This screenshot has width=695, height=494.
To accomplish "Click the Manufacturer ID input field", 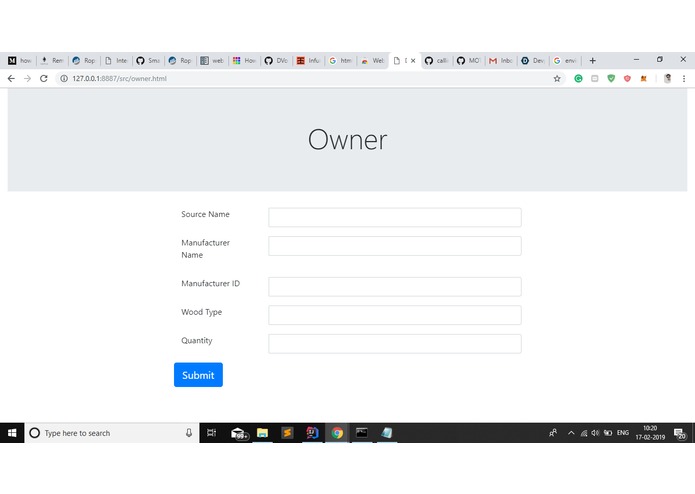I will point(394,287).
